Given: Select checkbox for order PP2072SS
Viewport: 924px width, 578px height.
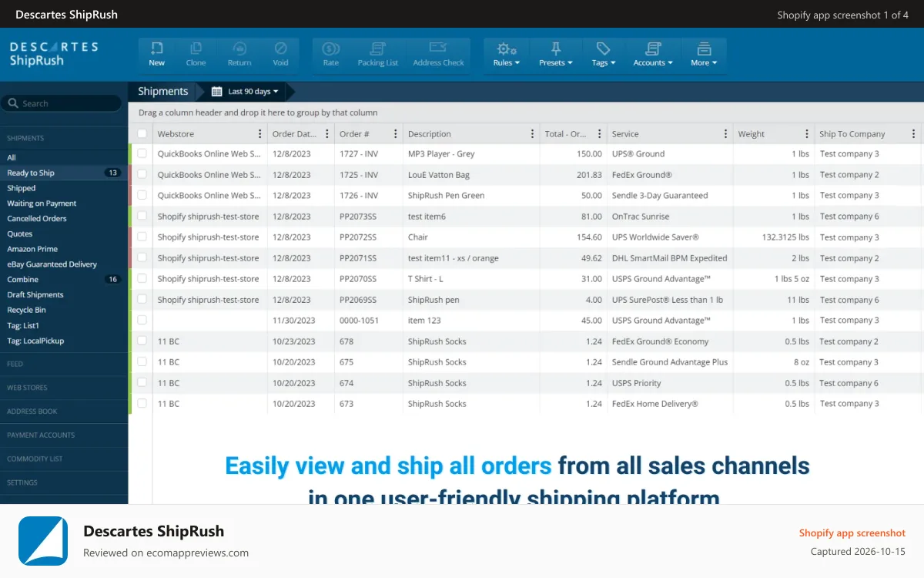Looking at the screenshot, I should click(x=142, y=237).
